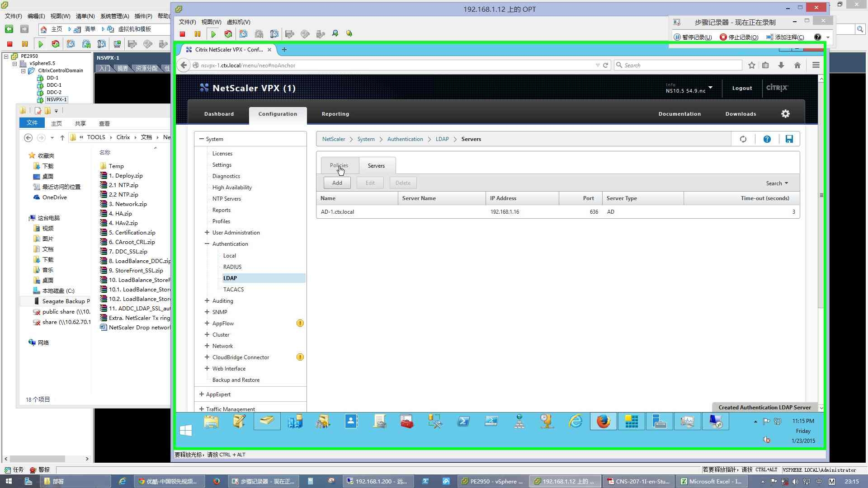This screenshot has width=868, height=488.
Task: Go back in Firefox navigation
Action: (184, 65)
